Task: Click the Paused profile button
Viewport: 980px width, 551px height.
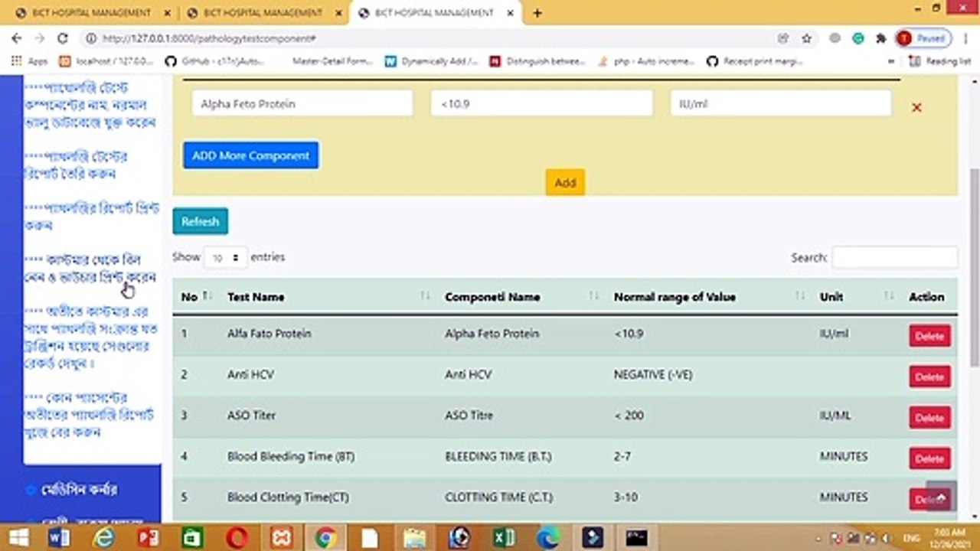Action: tap(923, 38)
